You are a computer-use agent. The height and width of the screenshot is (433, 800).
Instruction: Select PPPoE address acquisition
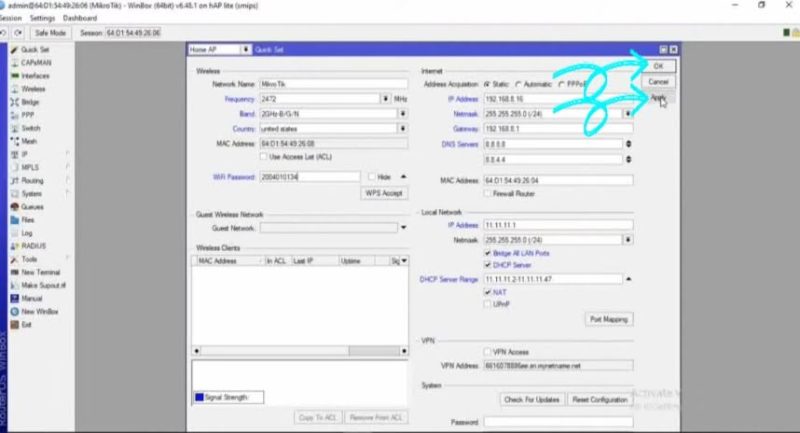click(x=562, y=84)
